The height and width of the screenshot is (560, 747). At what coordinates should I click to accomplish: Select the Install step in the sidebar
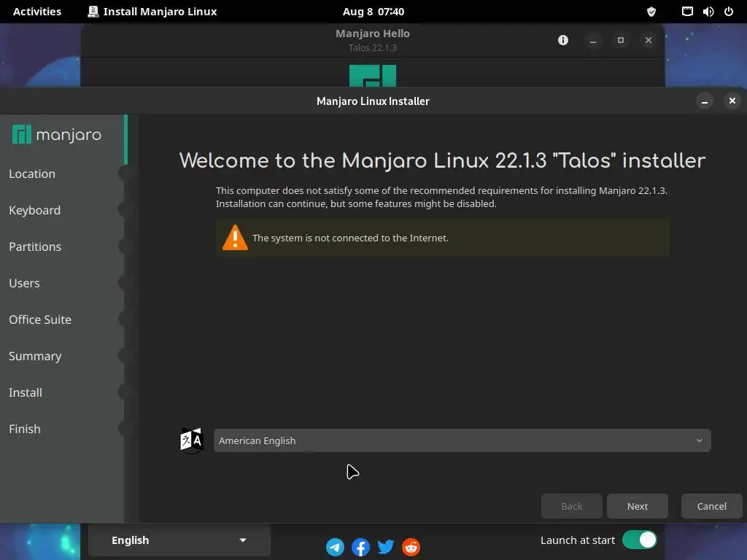pos(26,392)
